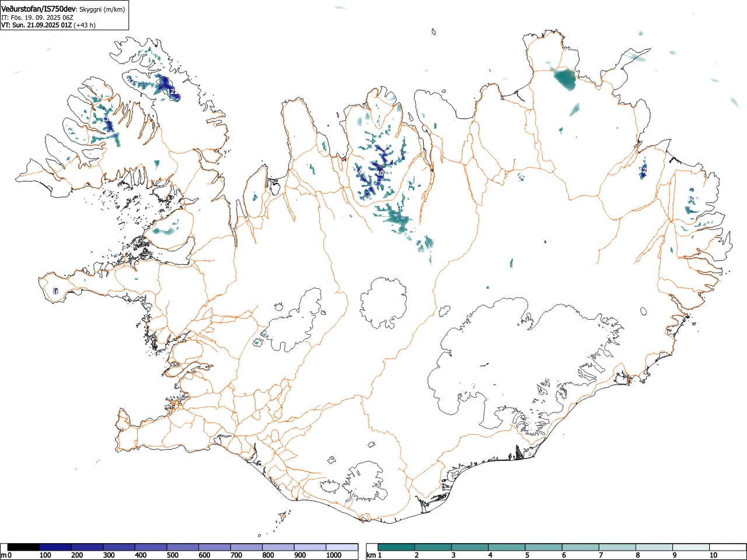This screenshot has height=560, width=747.
Task: Click the 'km' unit label on legend
Action: pos(371,555)
